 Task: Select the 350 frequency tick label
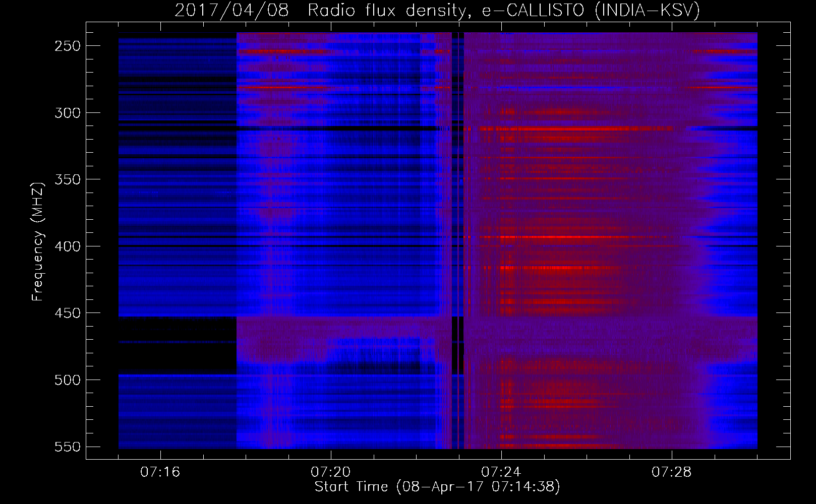pos(68,179)
